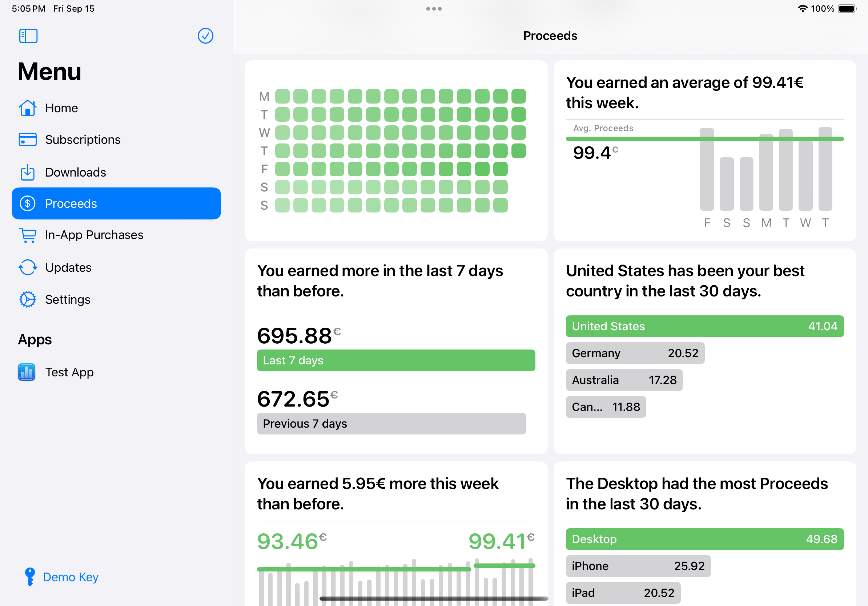This screenshot has height=606, width=868.
Task: Click the Settings gear icon
Action: (x=27, y=300)
